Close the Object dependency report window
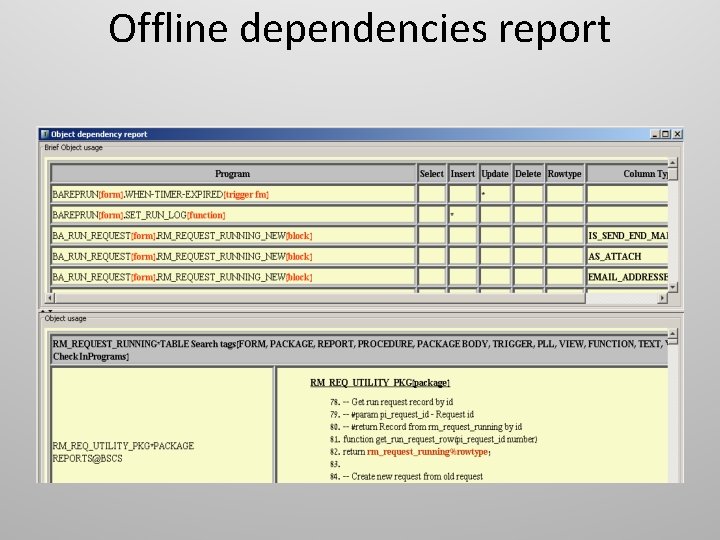The width and height of the screenshot is (720, 540). pyautogui.click(x=677, y=134)
